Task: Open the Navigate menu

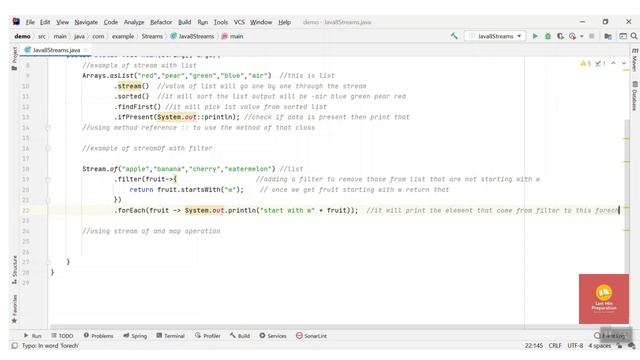Action: pyautogui.click(x=86, y=22)
